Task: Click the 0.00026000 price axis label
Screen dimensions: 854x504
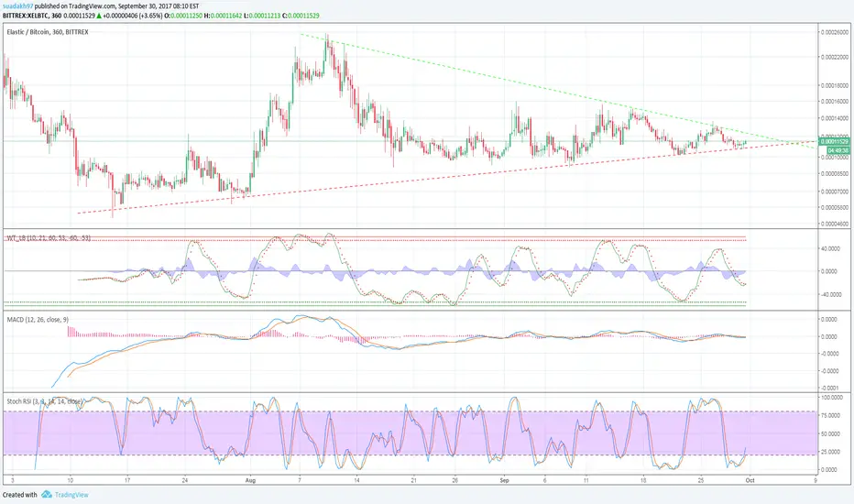Action: click(835, 32)
